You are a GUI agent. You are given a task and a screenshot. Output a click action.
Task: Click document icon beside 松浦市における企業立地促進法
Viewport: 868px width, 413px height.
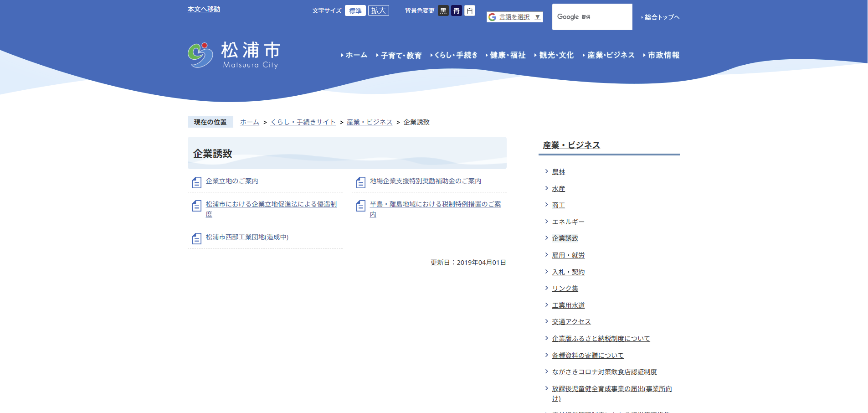click(x=197, y=206)
